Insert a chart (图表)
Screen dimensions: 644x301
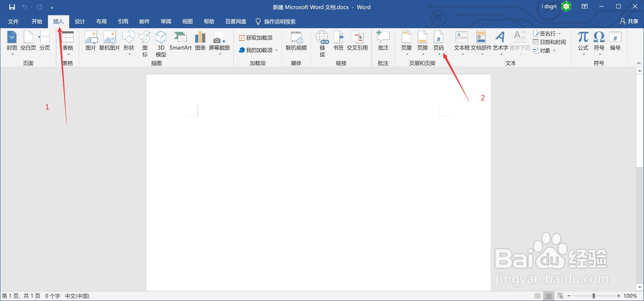tap(200, 41)
